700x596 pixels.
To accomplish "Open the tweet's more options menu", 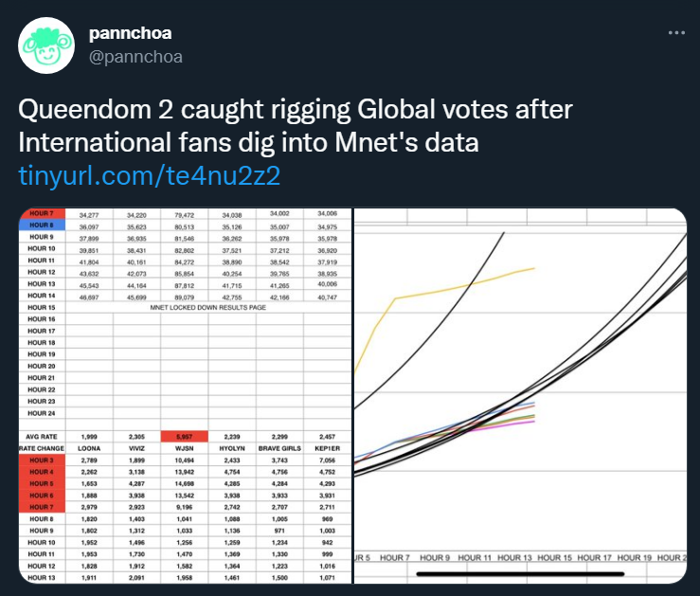I will tap(675, 33).
